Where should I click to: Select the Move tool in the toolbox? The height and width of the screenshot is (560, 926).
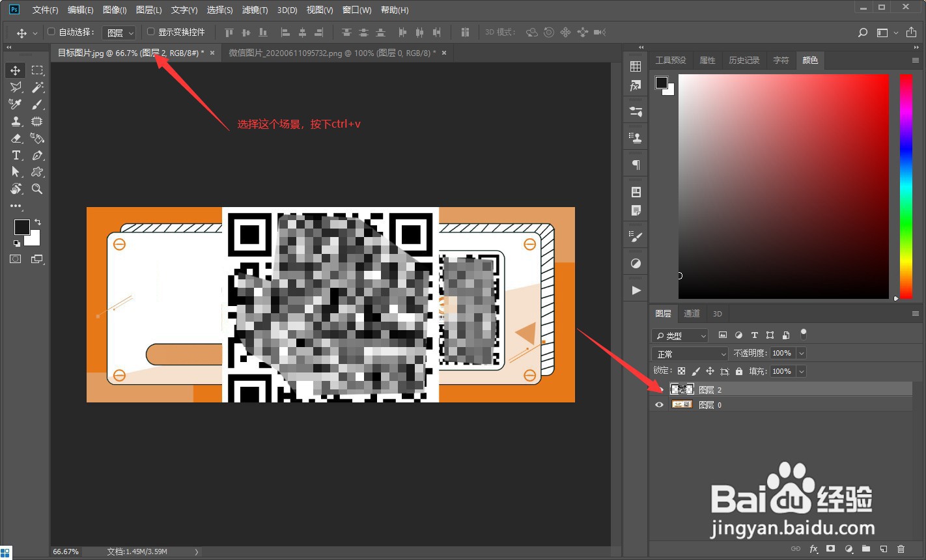click(16, 70)
